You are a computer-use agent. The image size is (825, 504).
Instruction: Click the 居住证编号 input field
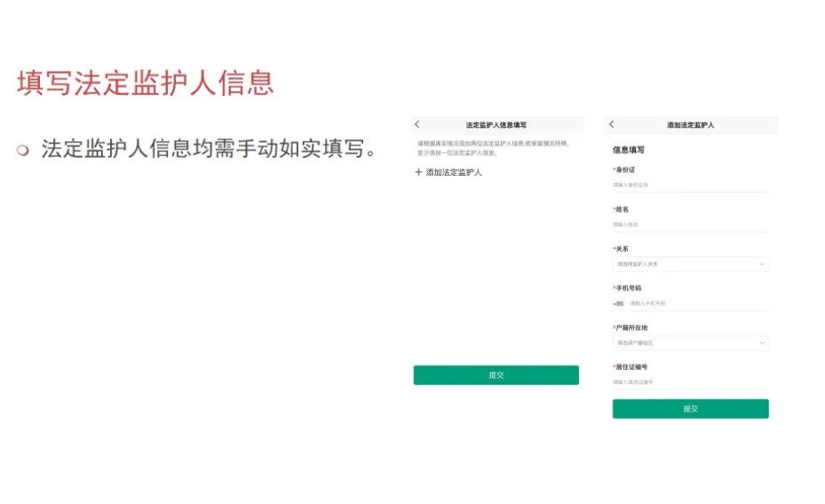pos(689,382)
